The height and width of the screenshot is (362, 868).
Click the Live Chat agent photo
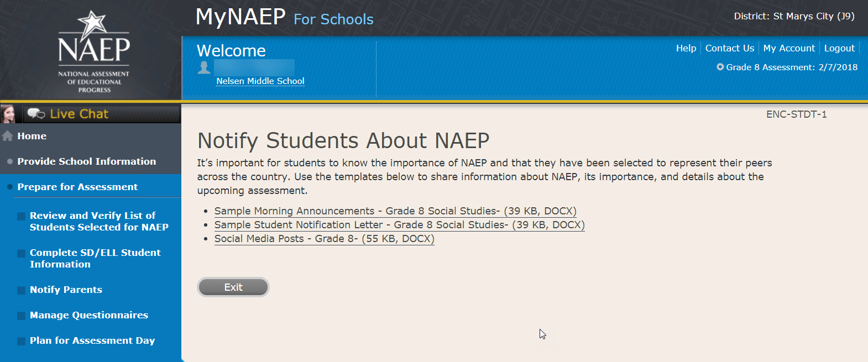click(x=8, y=114)
